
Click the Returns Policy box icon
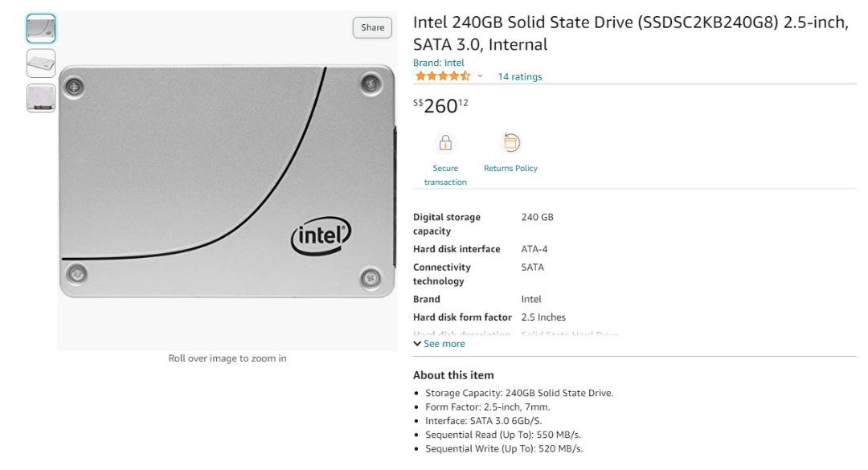(x=510, y=142)
